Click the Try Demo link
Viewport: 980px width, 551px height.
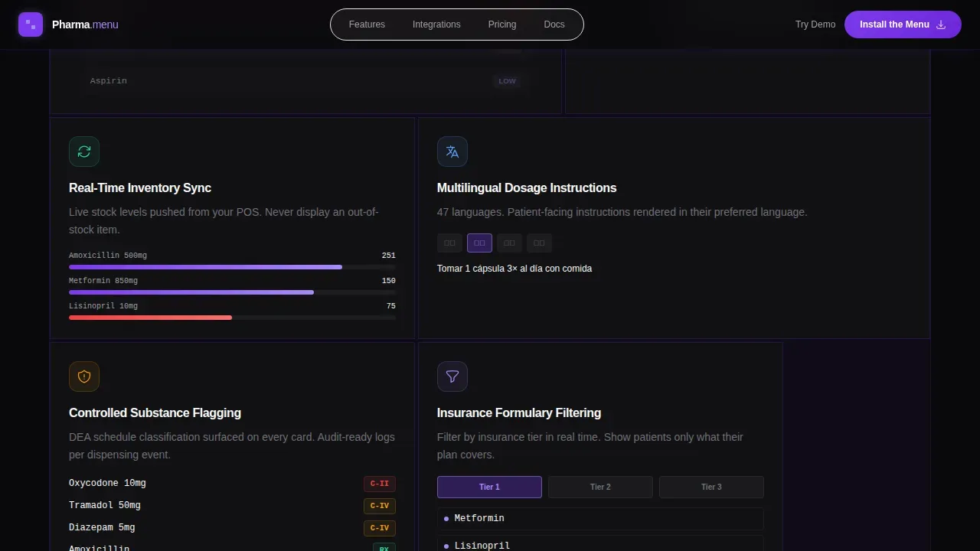click(815, 24)
